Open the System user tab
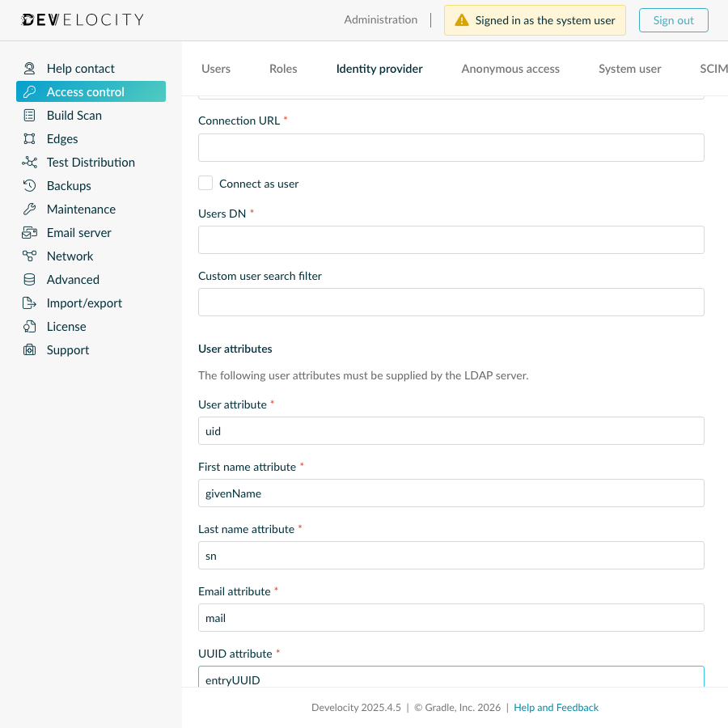Viewport: 728px width, 728px height. [x=629, y=69]
